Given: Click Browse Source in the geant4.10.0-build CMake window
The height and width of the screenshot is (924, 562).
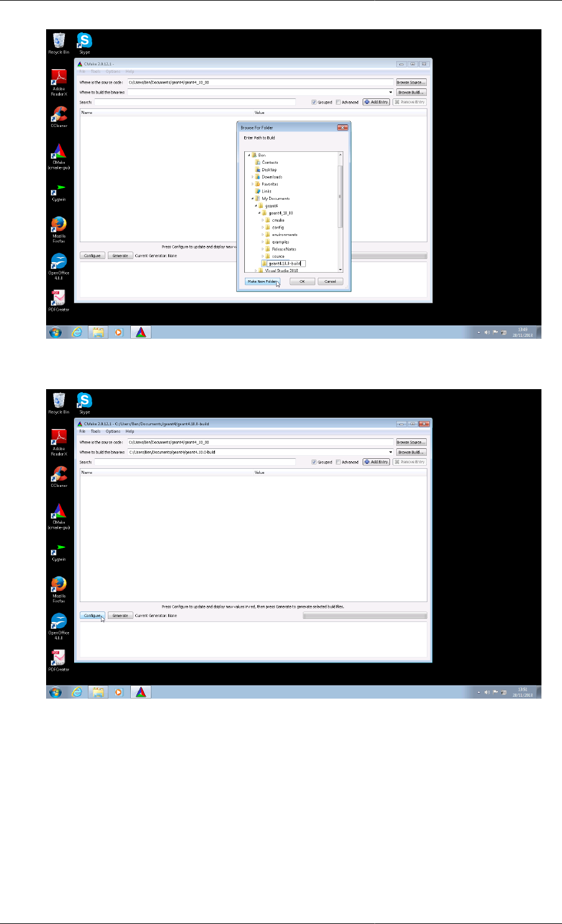Looking at the screenshot, I should click(411, 442).
